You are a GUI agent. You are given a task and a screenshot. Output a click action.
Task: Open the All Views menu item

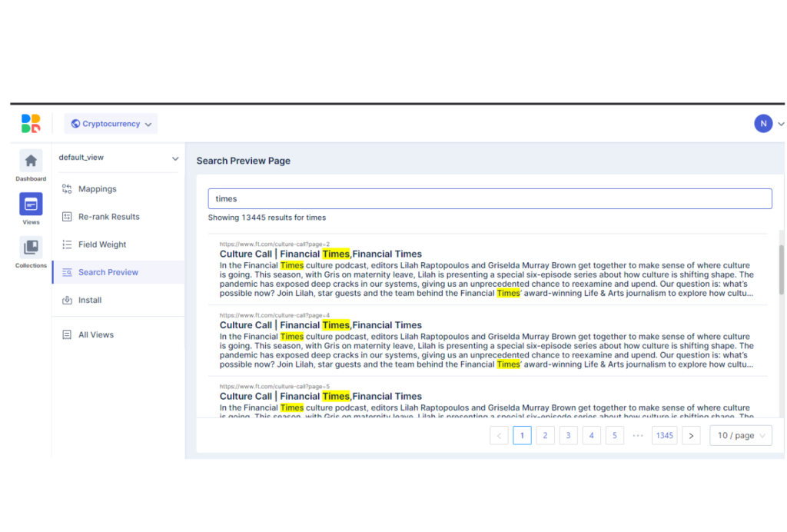(x=96, y=335)
